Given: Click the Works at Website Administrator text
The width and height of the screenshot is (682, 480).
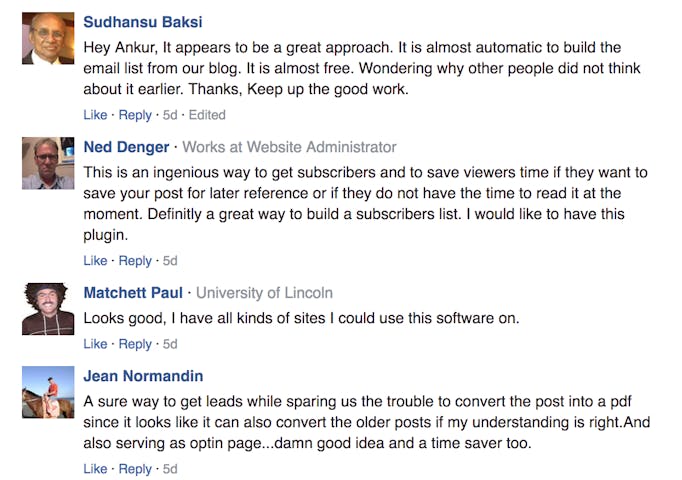Looking at the screenshot, I should (x=289, y=147).
